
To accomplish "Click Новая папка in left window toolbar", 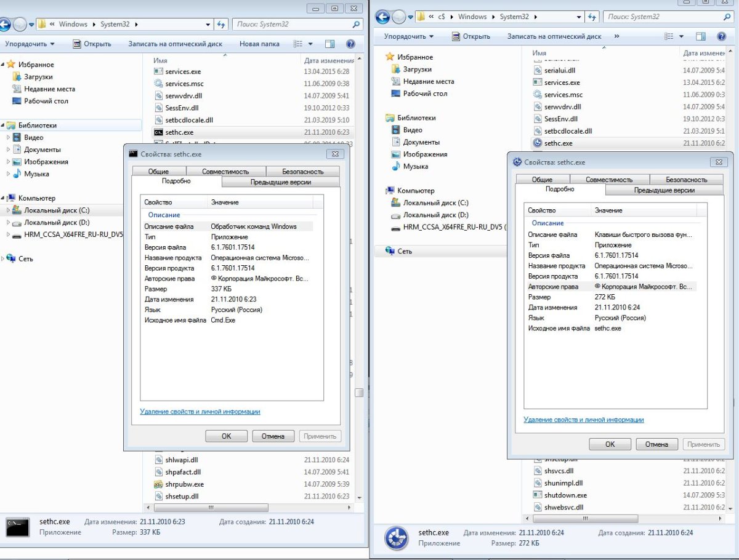I will coord(259,44).
